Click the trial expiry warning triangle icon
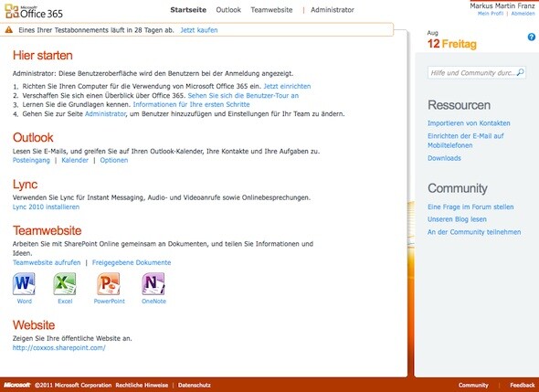539x392 pixels. [x=9, y=30]
